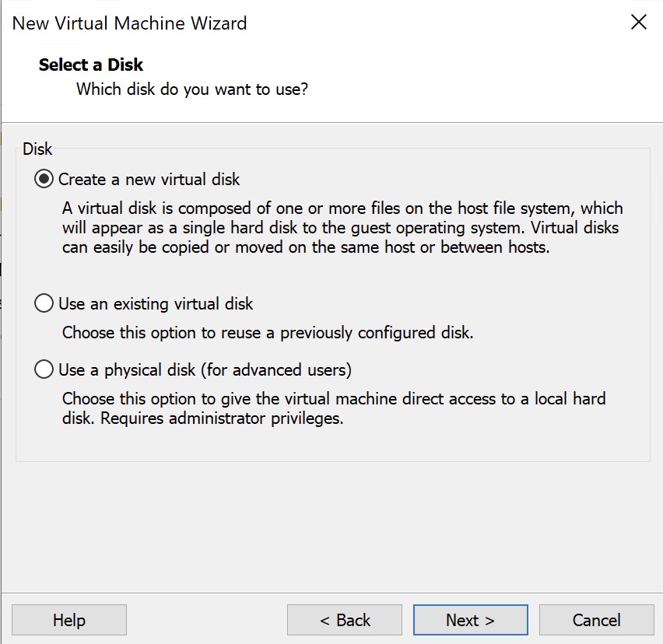Click the Next button
The width and height of the screenshot is (663, 644).
tap(470, 620)
